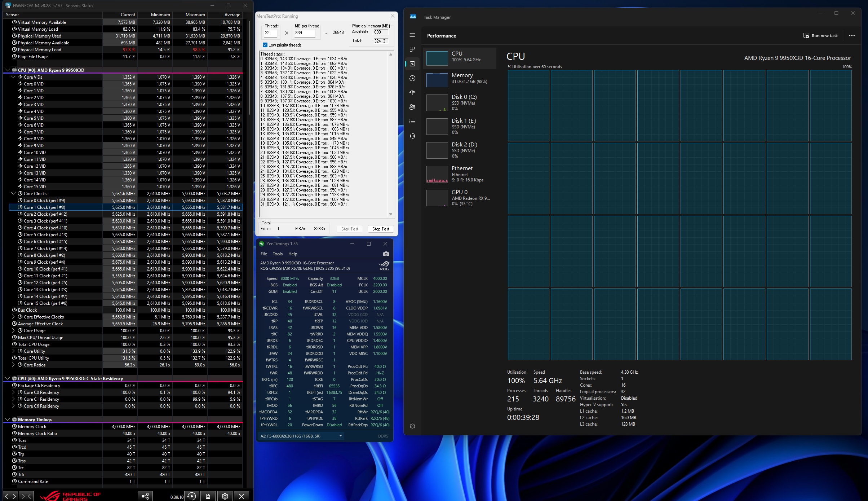Open the memory module selection dropdown
The width and height of the screenshot is (868, 501).
click(340, 436)
